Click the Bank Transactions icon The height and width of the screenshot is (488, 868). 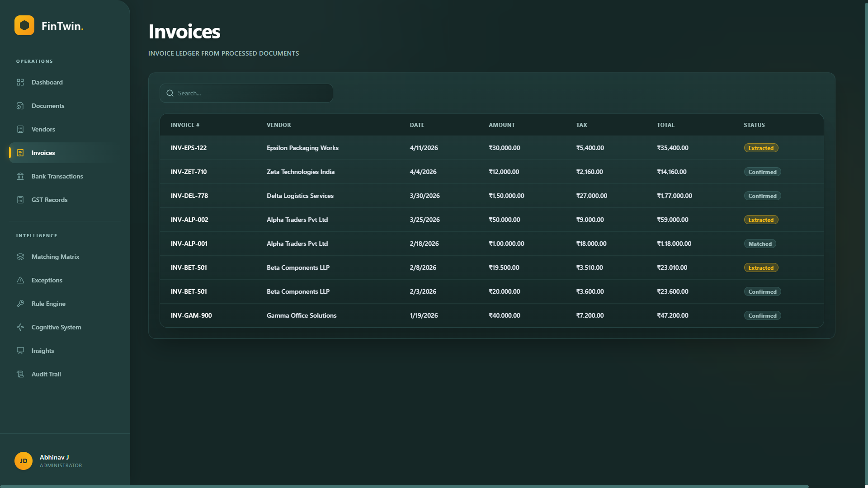point(20,176)
